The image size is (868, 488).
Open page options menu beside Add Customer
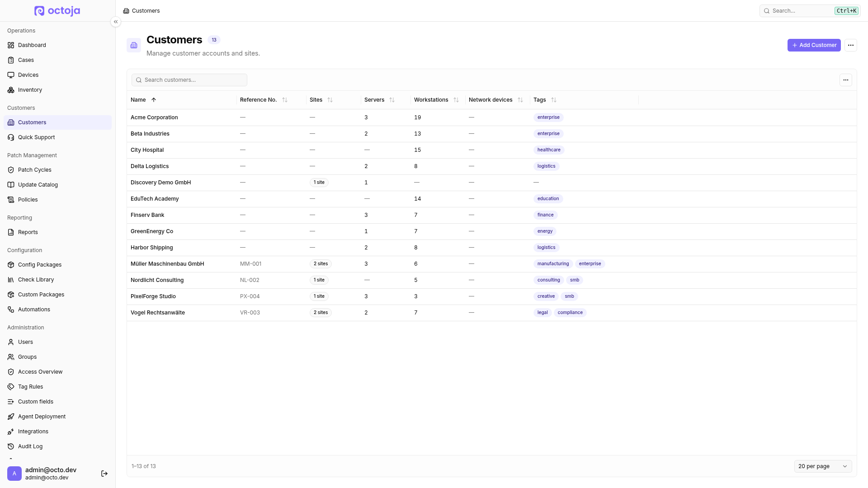pyautogui.click(x=851, y=45)
